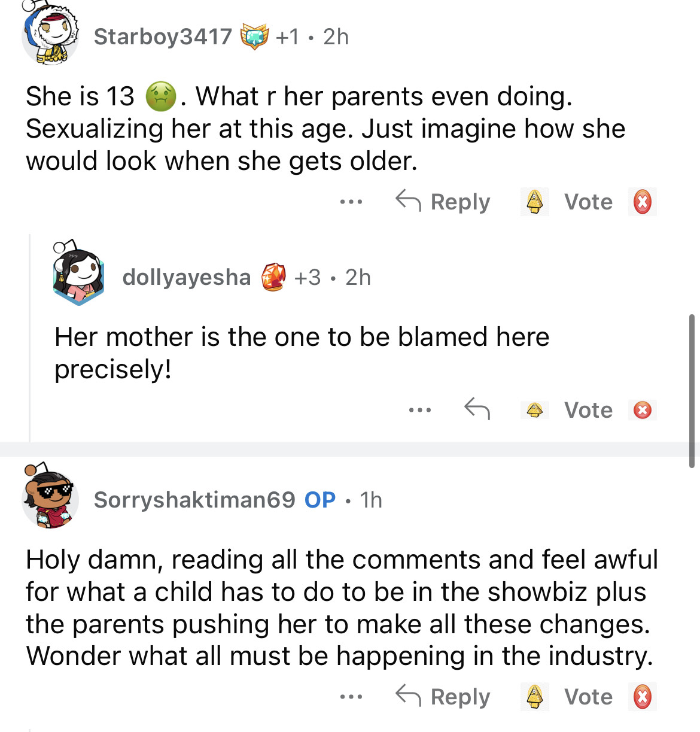
Task: Click the page scrollbar handle
Action: coord(692,389)
